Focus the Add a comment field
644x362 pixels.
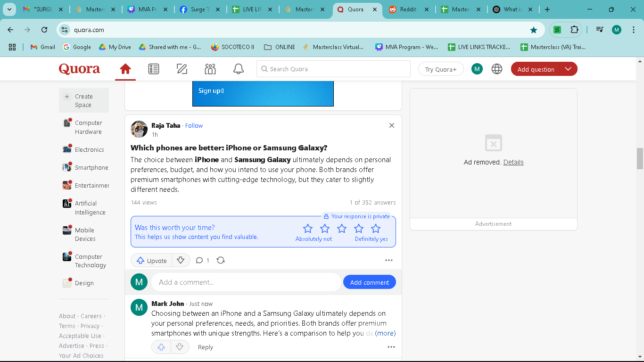246,282
